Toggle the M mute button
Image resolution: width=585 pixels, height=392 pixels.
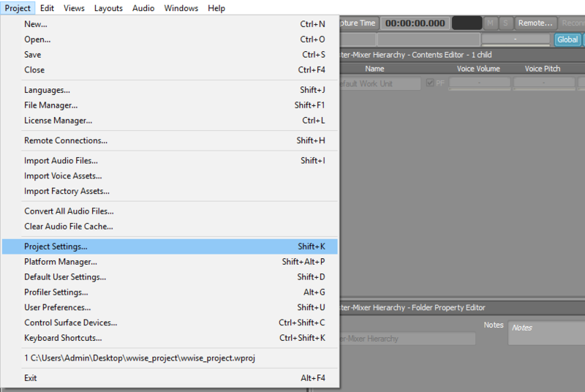click(x=490, y=23)
